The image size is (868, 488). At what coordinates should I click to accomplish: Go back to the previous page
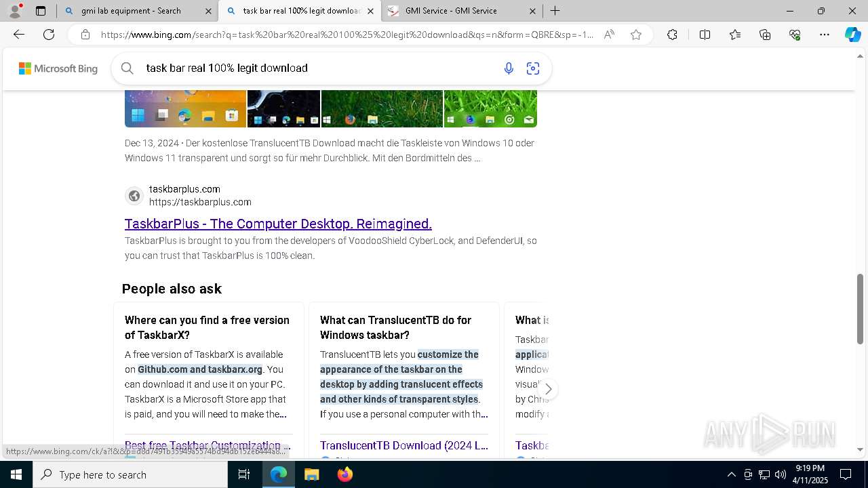(19, 35)
